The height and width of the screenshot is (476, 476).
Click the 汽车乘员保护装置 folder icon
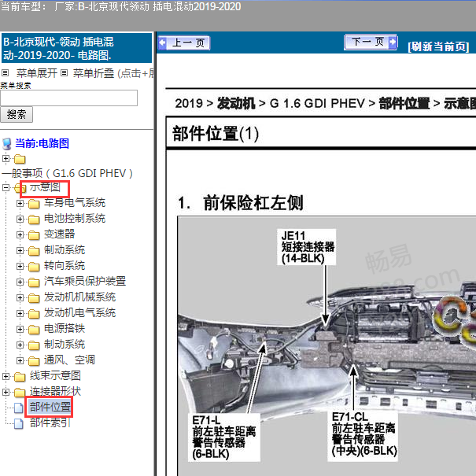tap(34, 282)
